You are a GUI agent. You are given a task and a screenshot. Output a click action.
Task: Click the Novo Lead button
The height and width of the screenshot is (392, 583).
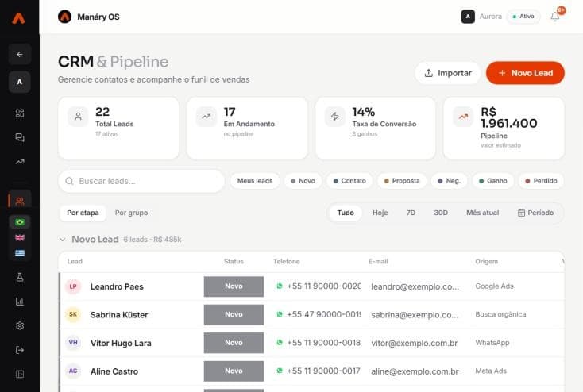pos(525,73)
